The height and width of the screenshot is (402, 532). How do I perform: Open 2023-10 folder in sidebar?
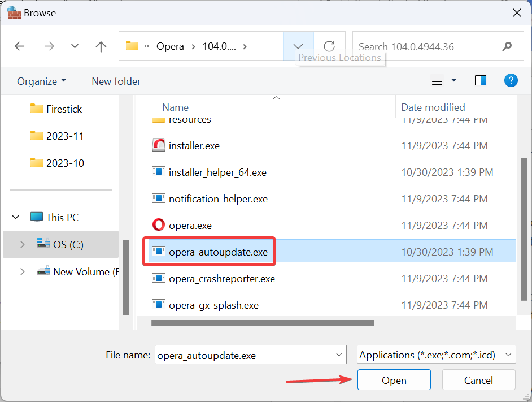57,163
